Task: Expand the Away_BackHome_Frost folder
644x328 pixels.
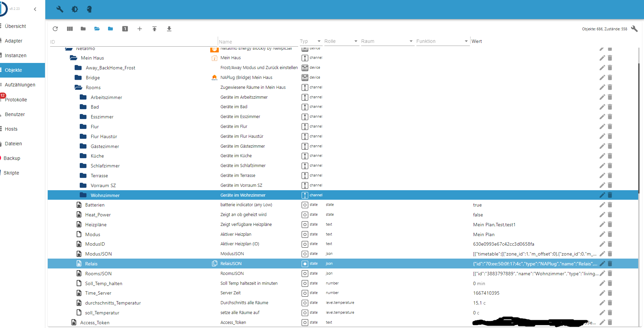Action: (78, 68)
